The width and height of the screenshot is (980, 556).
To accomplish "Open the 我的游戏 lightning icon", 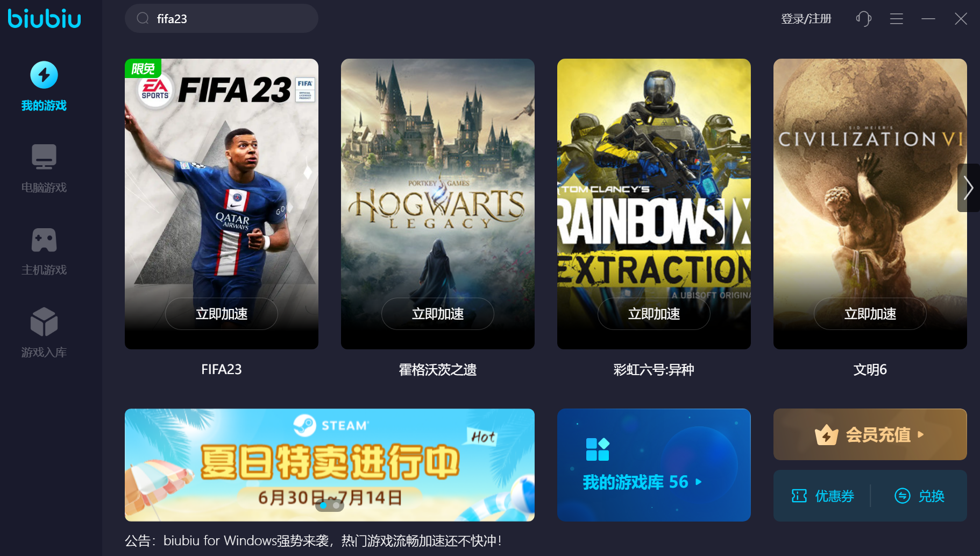I will [44, 75].
